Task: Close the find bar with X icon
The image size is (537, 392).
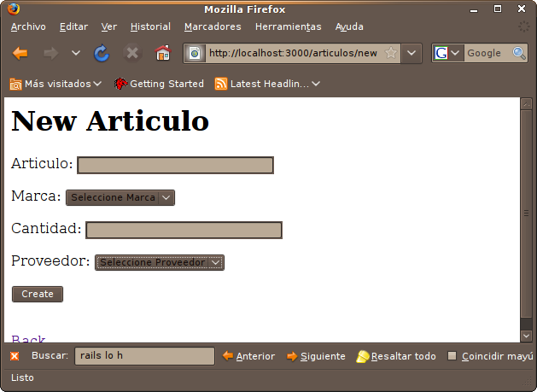Action: pyautogui.click(x=15, y=356)
